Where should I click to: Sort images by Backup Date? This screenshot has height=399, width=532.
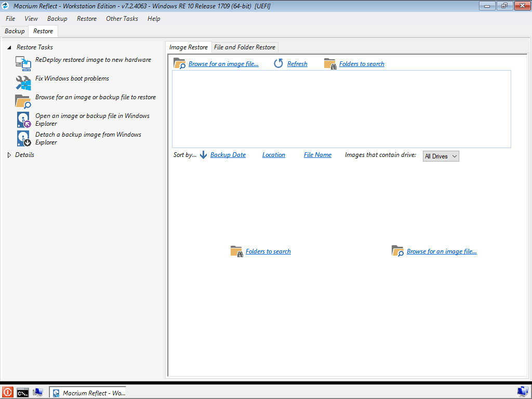coord(228,155)
